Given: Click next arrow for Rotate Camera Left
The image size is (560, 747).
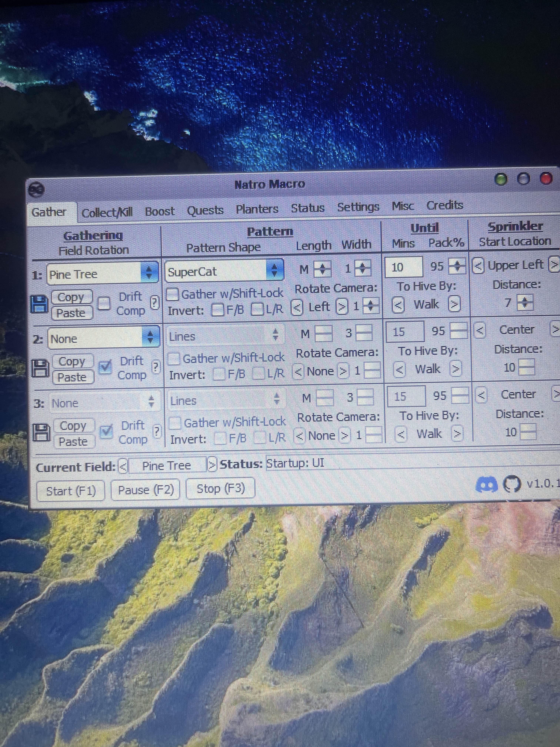Looking at the screenshot, I should (x=342, y=307).
